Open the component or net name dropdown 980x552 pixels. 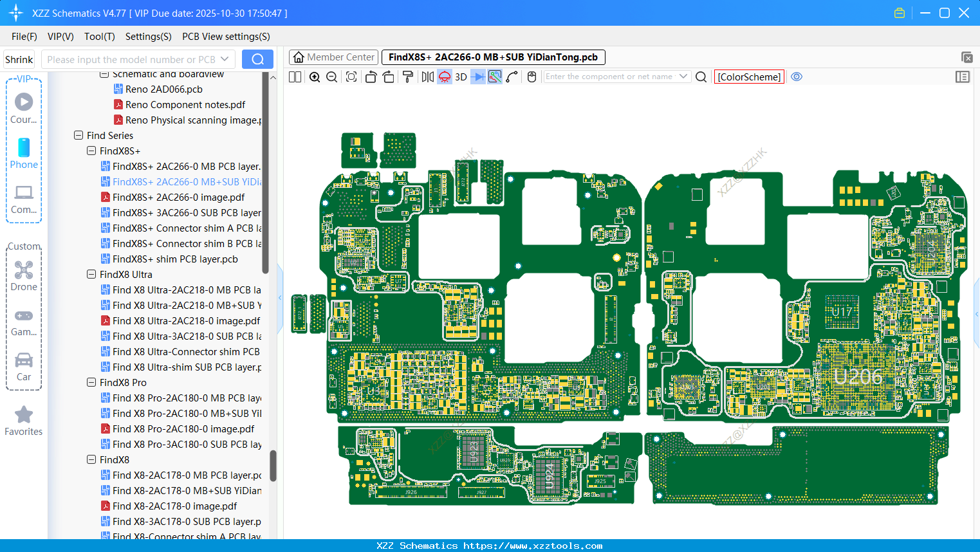click(x=684, y=76)
